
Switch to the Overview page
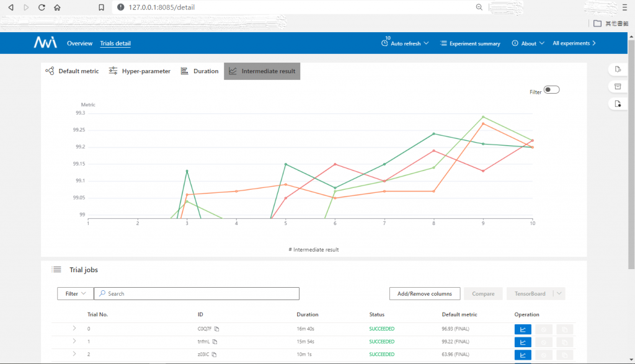79,43
